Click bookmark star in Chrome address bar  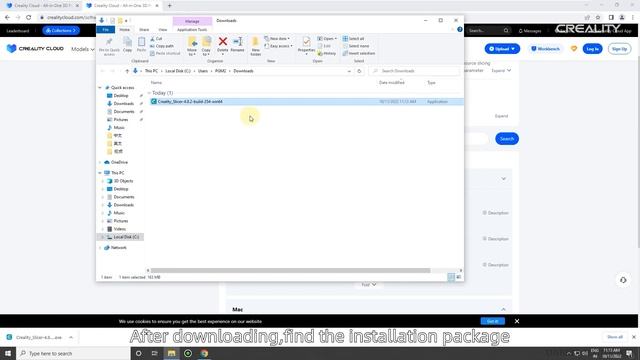[598, 17]
